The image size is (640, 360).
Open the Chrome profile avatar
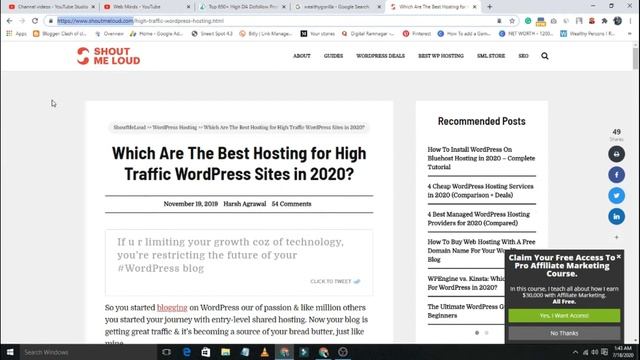pyautogui.click(x=618, y=21)
